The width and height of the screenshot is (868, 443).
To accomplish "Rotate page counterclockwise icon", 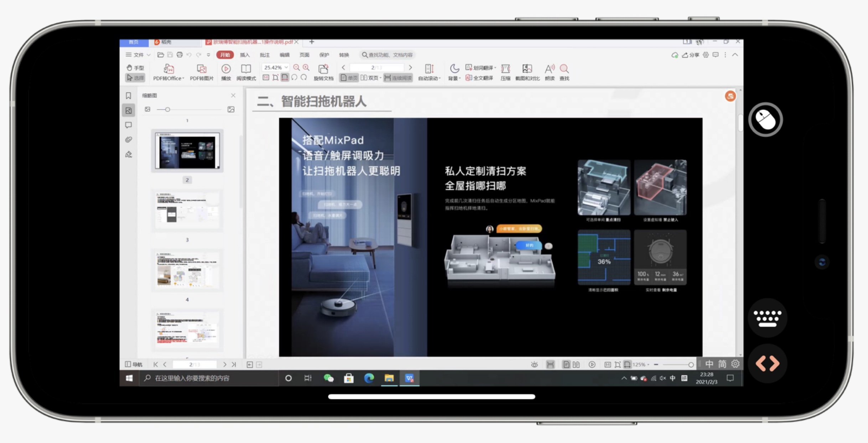I will click(294, 77).
